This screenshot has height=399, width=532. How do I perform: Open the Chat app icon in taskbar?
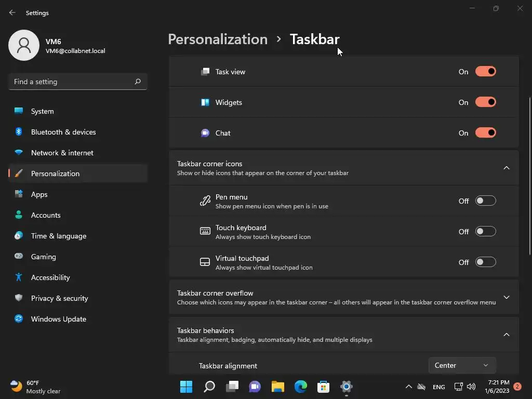tap(255, 387)
